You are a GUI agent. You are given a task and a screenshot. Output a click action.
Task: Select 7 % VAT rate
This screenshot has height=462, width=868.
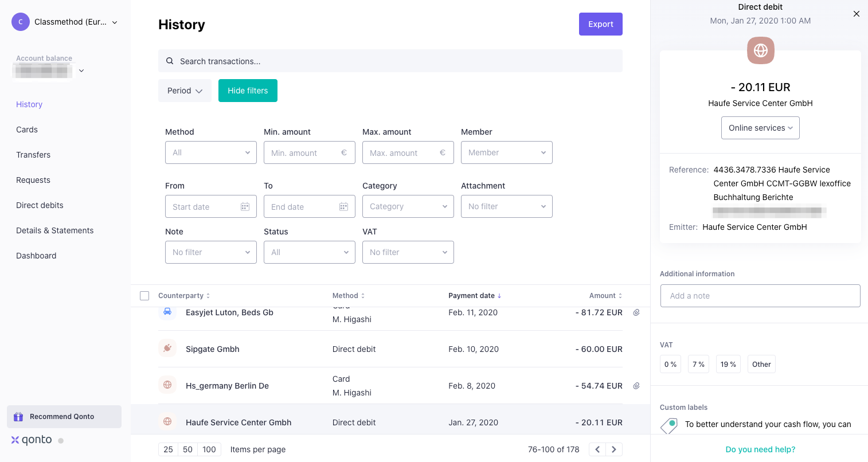point(698,365)
